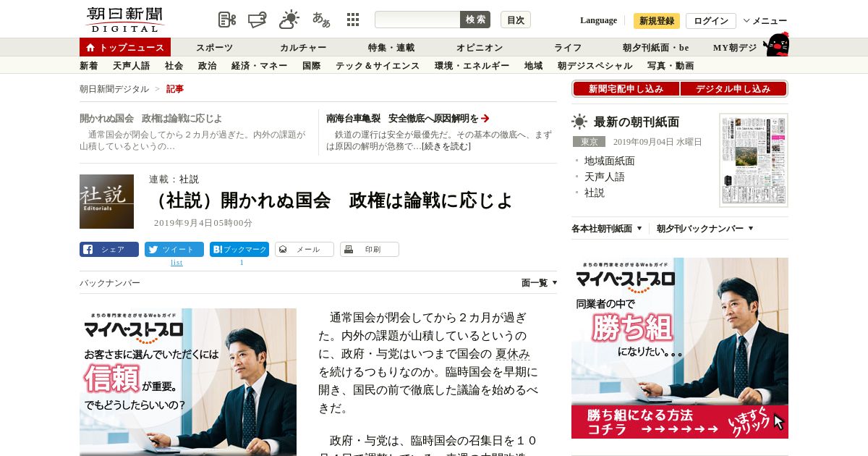Open 経済・マネー submenu item

(260, 66)
